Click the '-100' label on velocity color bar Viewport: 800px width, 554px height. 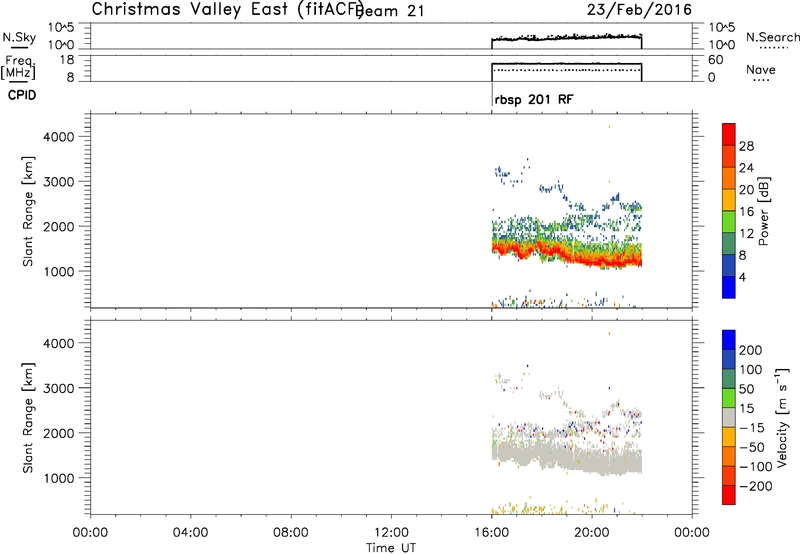(x=756, y=467)
